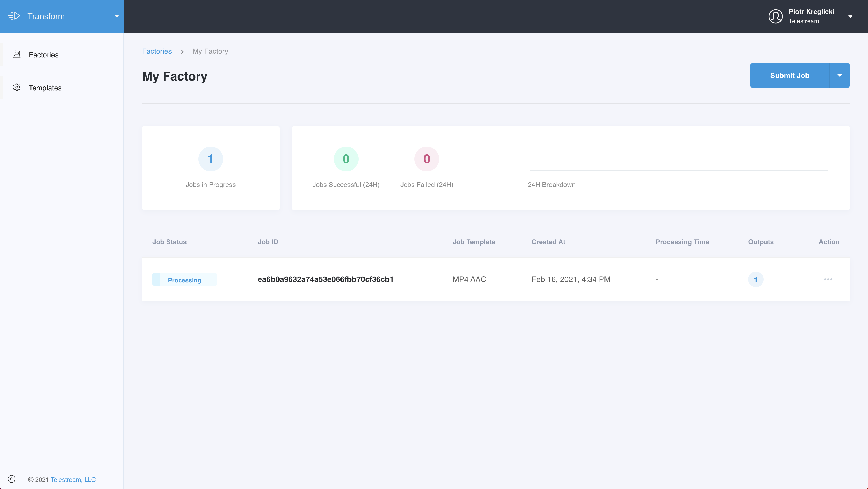Viewport: 868px width, 489px height.
Task: Click the Jobs Failed (24H) counter
Action: coord(427,159)
